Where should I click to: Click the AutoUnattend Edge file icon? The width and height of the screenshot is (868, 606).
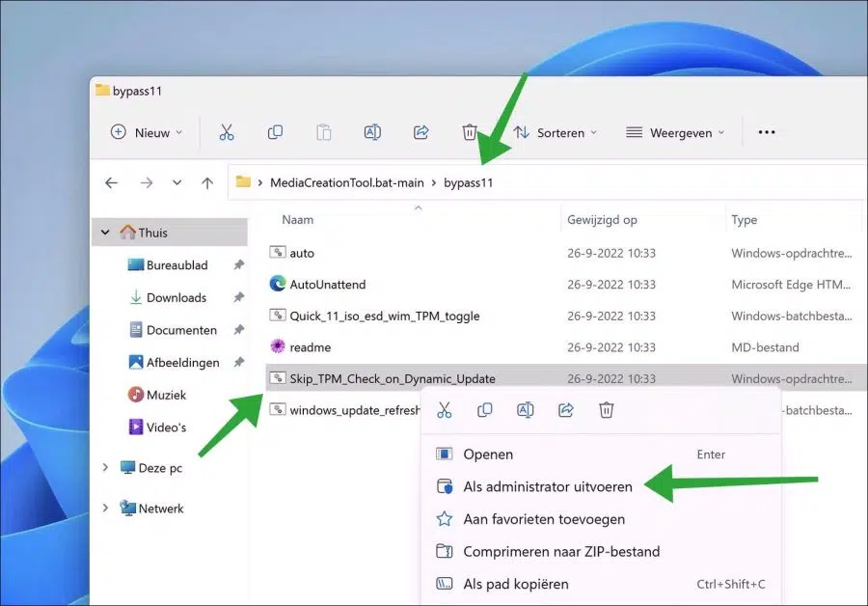tap(278, 284)
